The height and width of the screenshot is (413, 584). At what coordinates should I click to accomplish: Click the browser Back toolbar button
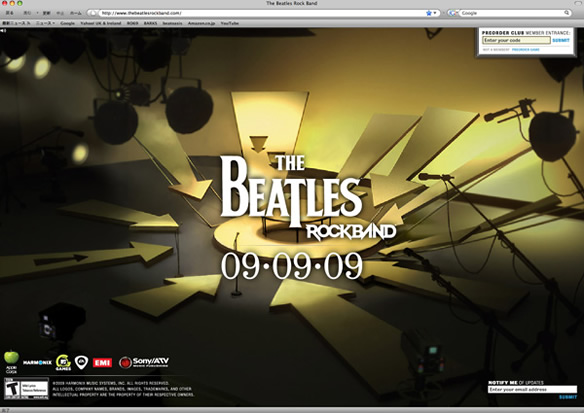[10, 13]
